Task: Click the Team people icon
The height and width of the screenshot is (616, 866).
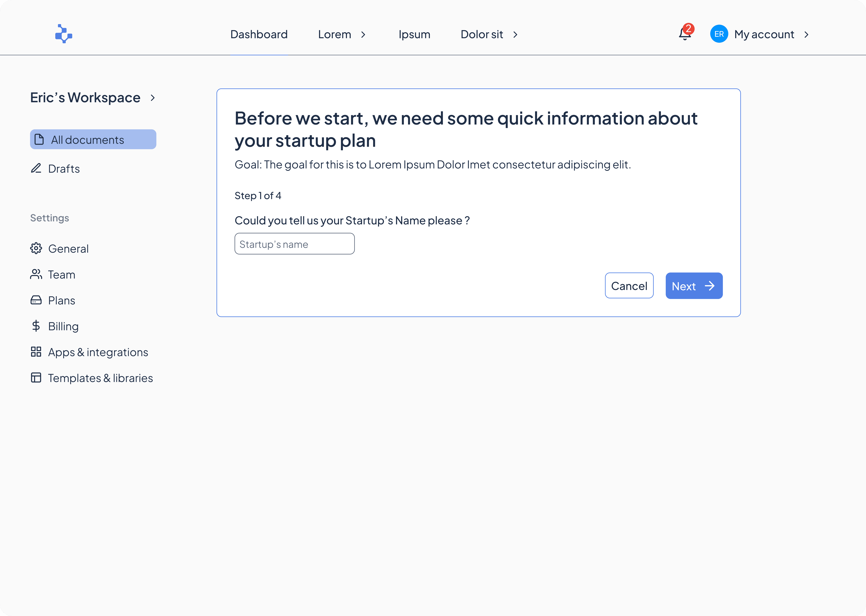Action: [36, 274]
